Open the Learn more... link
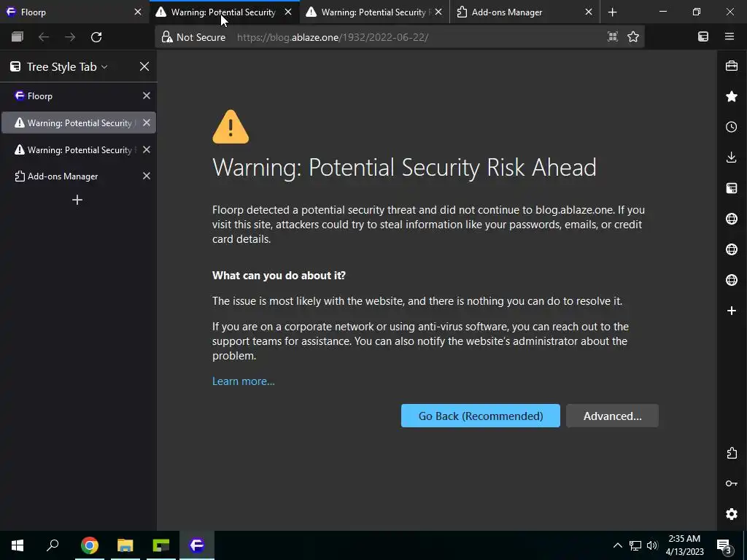The image size is (747, 560). pyautogui.click(x=244, y=381)
